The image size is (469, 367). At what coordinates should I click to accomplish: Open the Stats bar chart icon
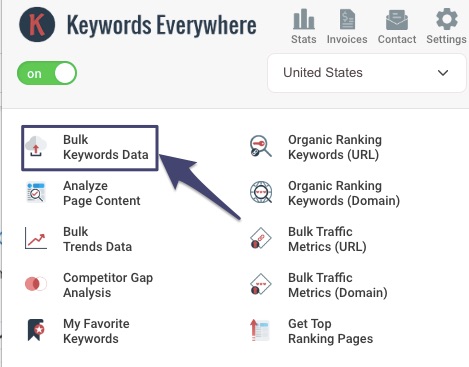304,19
